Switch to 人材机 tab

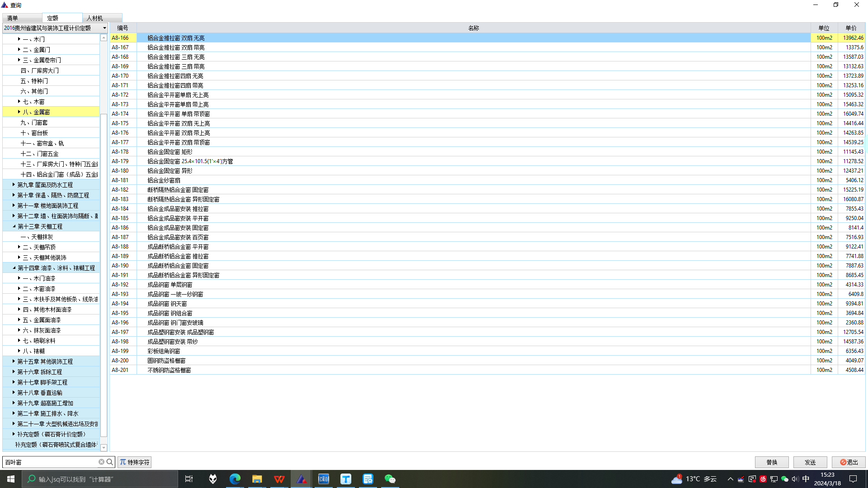pyautogui.click(x=102, y=18)
